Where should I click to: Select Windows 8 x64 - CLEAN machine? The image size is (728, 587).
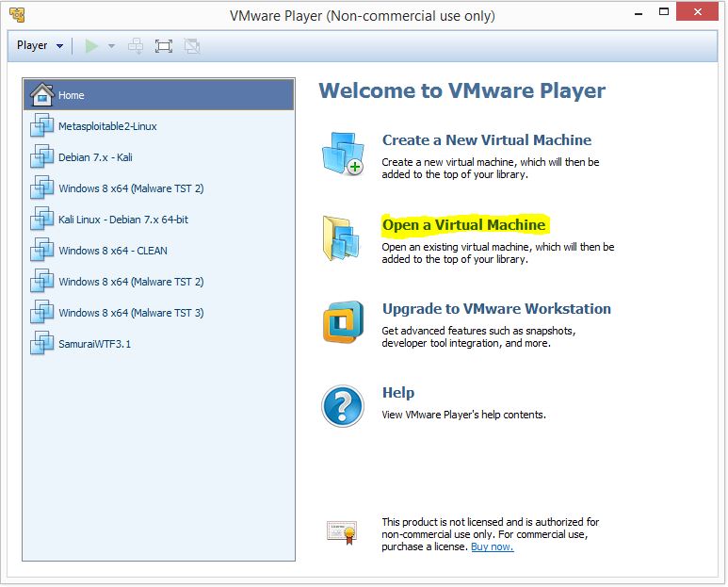tap(159, 251)
